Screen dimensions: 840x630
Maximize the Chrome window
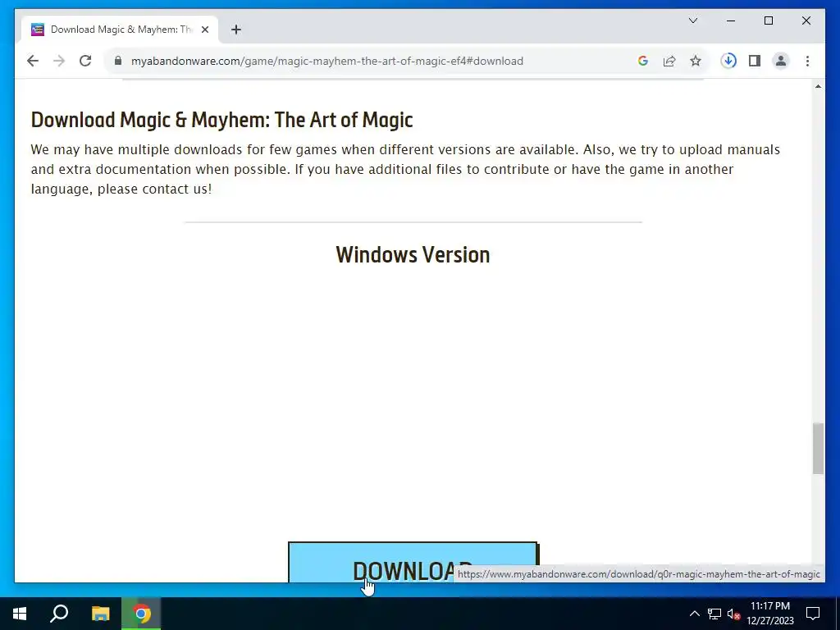point(768,21)
